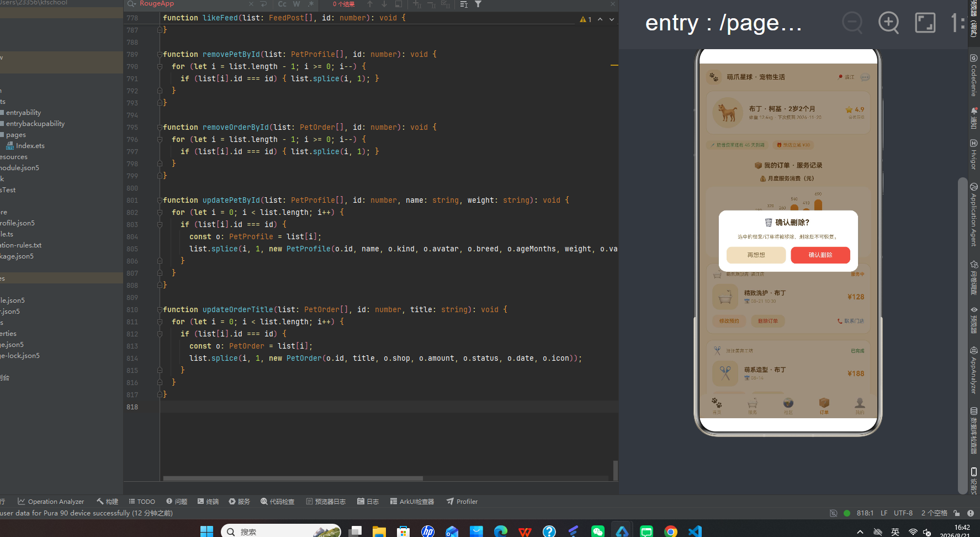Click the Windows taskbar search box
This screenshot has height=537, width=980.
pyautogui.click(x=281, y=531)
